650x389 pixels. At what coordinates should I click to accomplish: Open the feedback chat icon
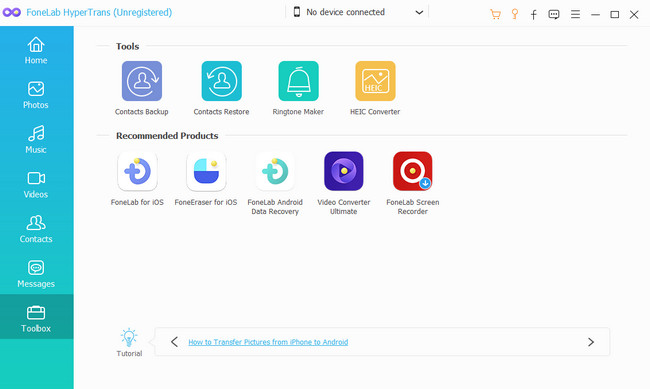tap(554, 15)
